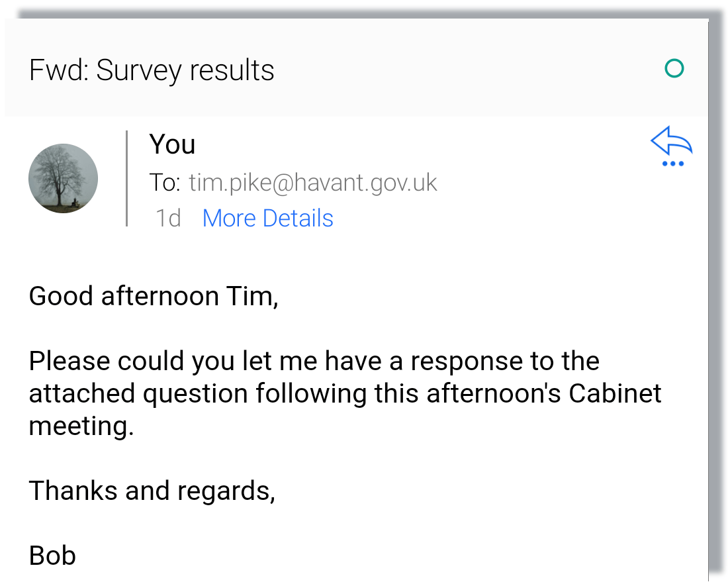Open the three-dot menu below reply arrow
The height and width of the screenshot is (586, 728).
[x=672, y=164]
